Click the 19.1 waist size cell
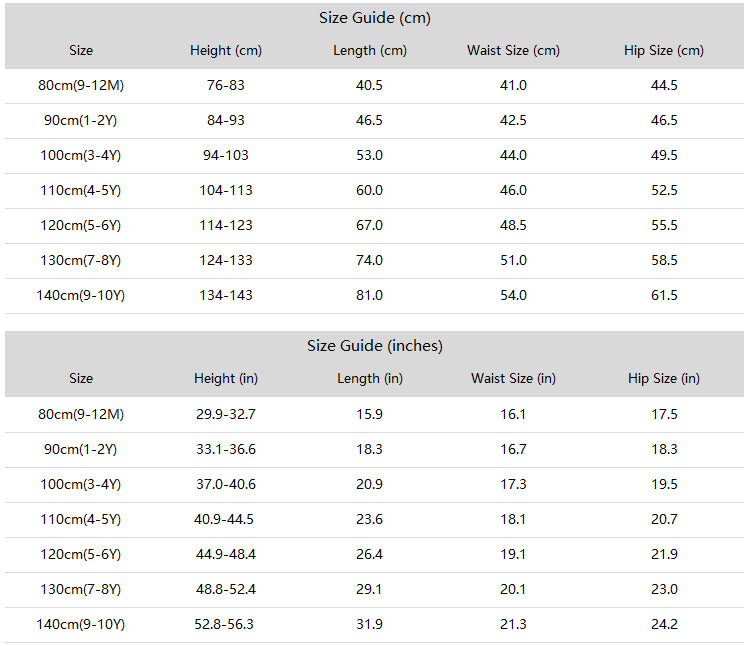Image resolution: width=751 pixels, height=646 pixels. [513, 554]
